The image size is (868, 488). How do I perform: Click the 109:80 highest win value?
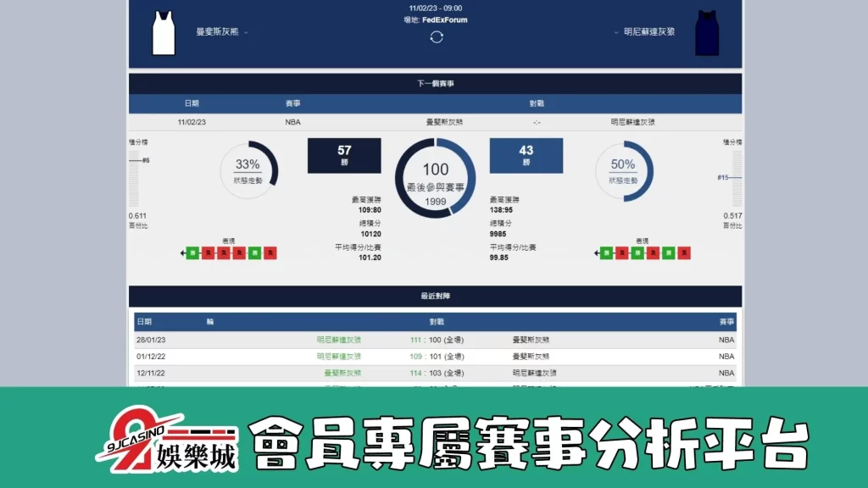(x=370, y=210)
